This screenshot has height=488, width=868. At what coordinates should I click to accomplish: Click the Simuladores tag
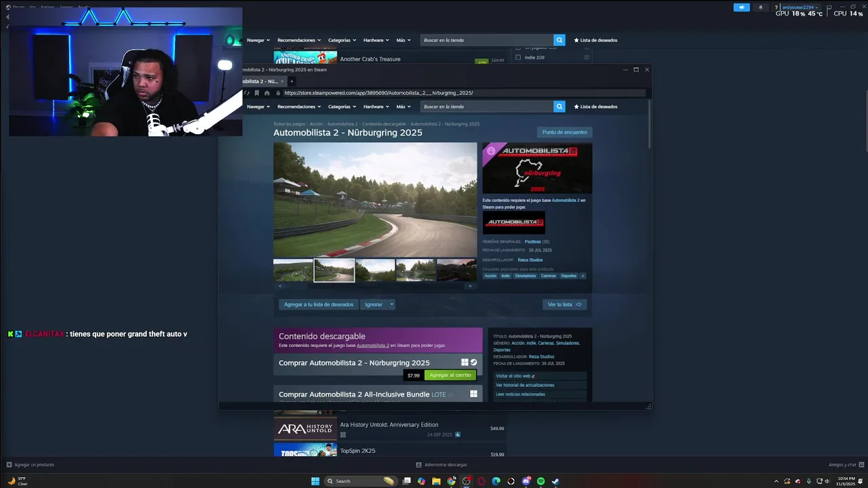(x=525, y=276)
